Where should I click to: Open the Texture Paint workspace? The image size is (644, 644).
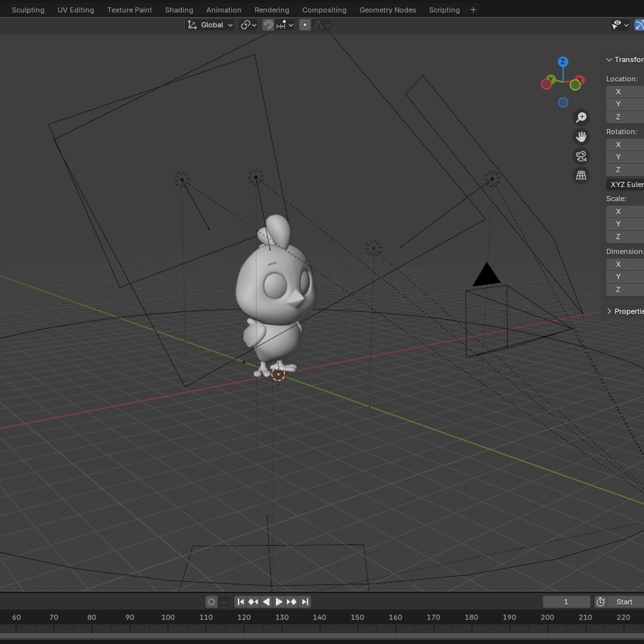pos(129,10)
